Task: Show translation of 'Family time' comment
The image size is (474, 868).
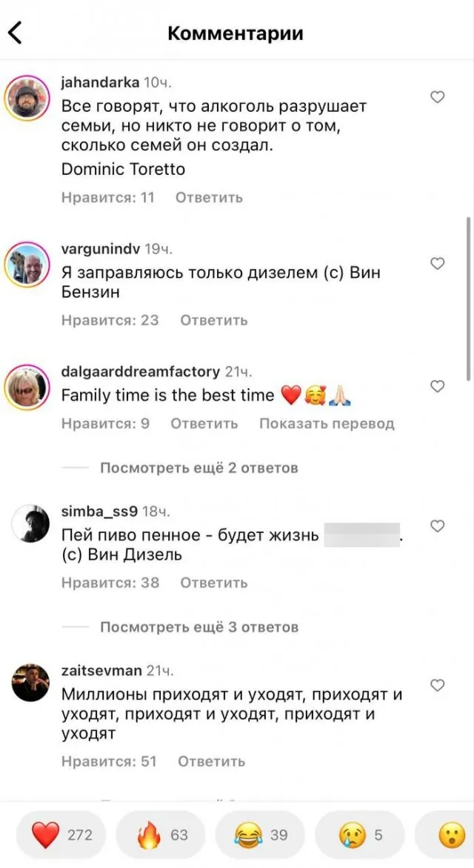Action: (x=327, y=424)
